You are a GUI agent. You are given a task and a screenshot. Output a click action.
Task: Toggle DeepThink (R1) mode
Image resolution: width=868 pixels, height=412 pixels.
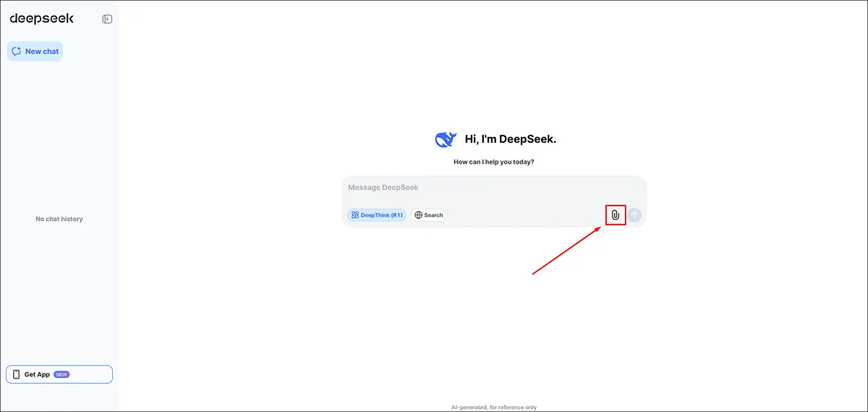[x=377, y=215]
